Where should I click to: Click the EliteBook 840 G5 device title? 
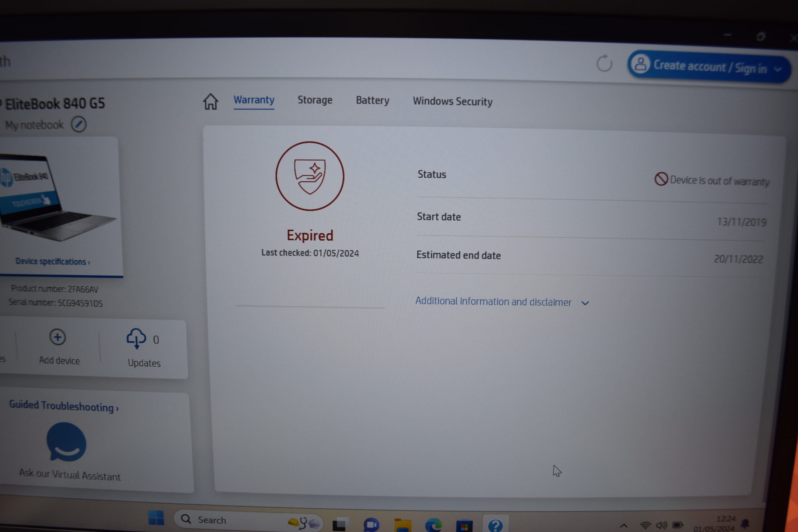coord(54,103)
